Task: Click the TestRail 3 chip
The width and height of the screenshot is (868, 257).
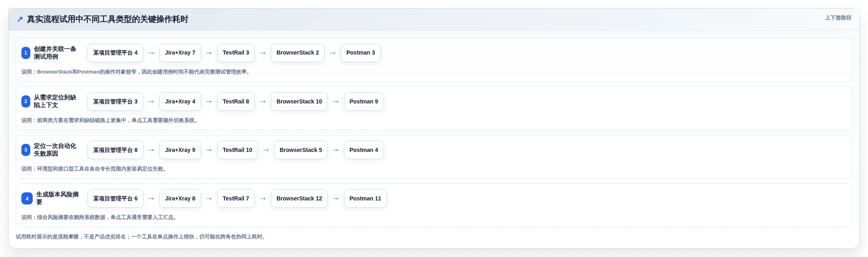Action: (x=236, y=53)
